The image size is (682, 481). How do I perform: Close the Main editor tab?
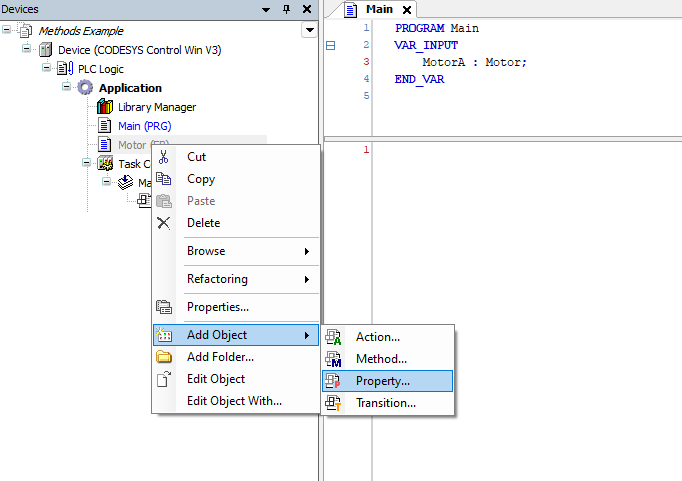[407, 10]
